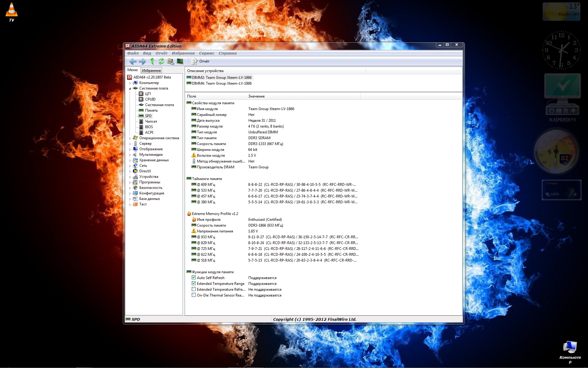Select DIMM2: Team Group Xteem-LV-1866 device
The width and height of the screenshot is (588, 368).
tap(219, 78)
